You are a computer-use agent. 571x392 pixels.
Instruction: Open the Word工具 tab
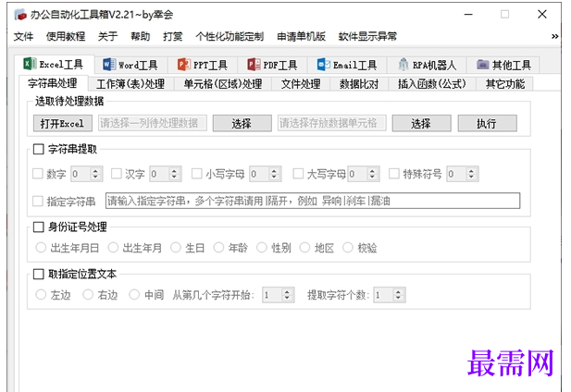[130, 65]
